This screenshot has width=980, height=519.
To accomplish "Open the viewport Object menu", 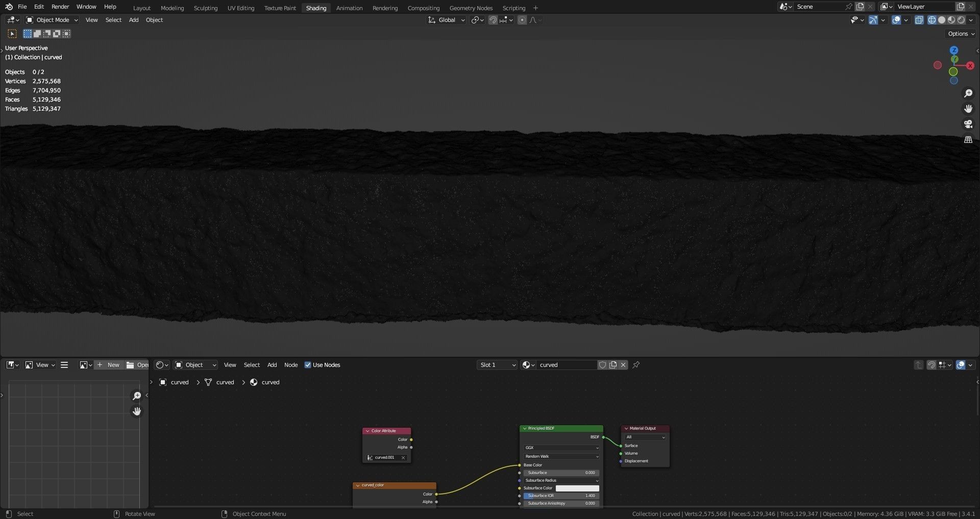I will [x=154, y=20].
